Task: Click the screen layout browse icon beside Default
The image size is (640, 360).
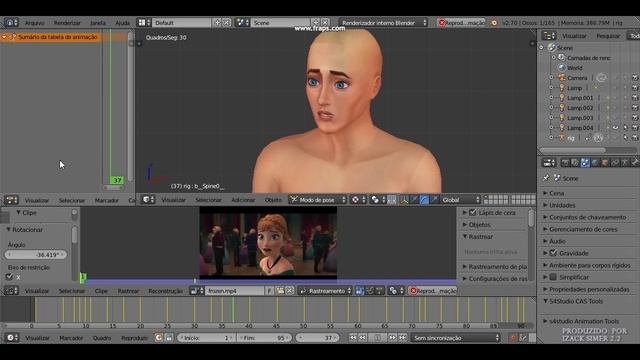Action: pos(144,23)
